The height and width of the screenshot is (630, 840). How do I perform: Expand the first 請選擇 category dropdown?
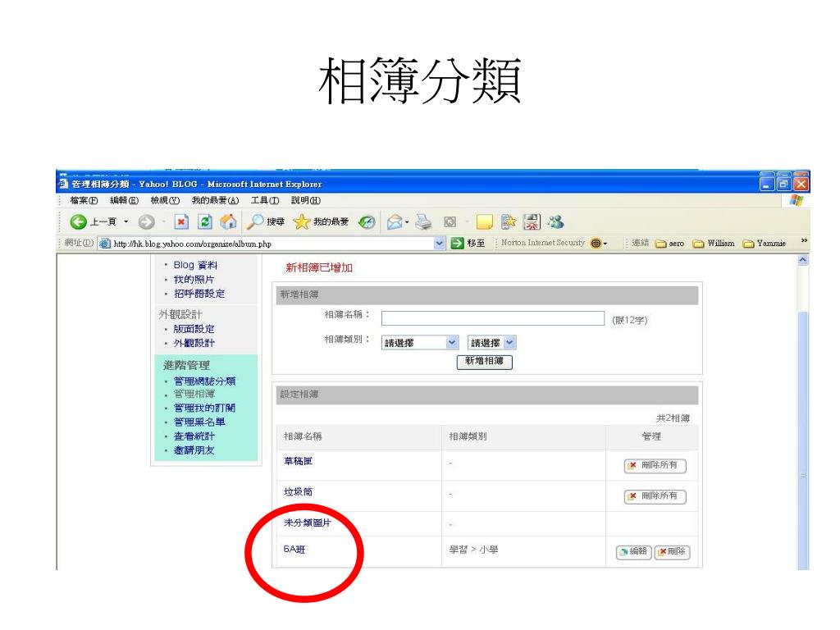pos(421,342)
